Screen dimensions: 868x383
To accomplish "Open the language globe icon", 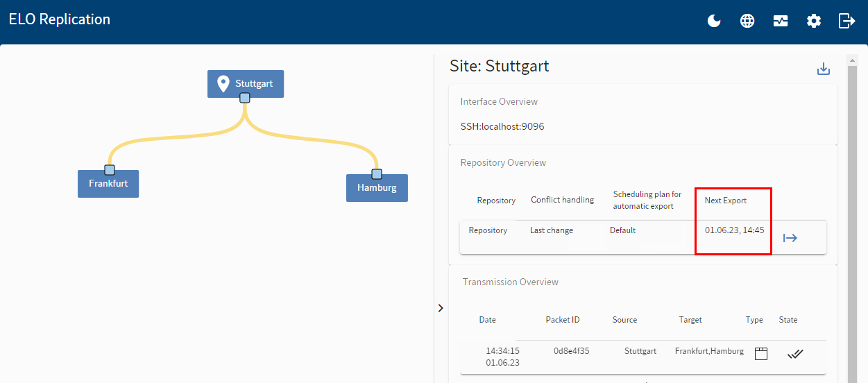I will pyautogui.click(x=747, y=21).
